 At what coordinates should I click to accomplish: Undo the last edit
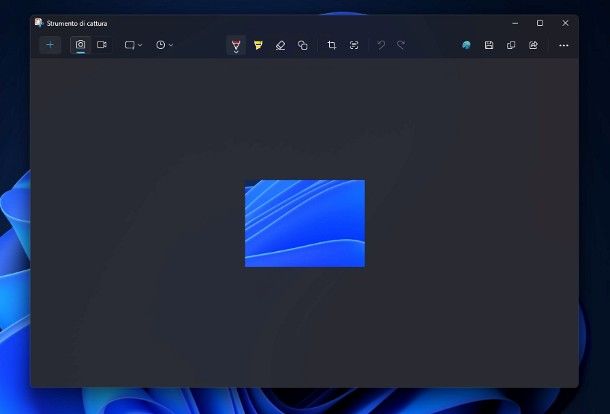[x=381, y=46]
